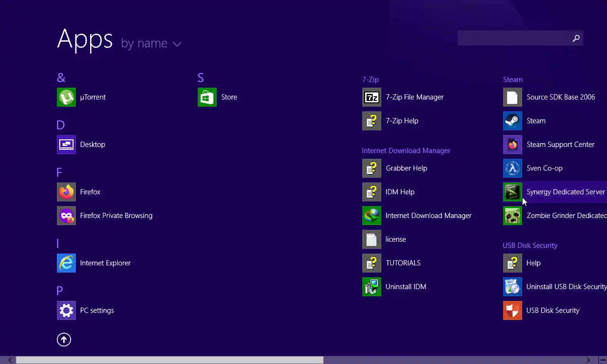Image resolution: width=607 pixels, height=364 pixels.
Task: Open Source SDK Base 2006 icon
Action: click(x=513, y=97)
